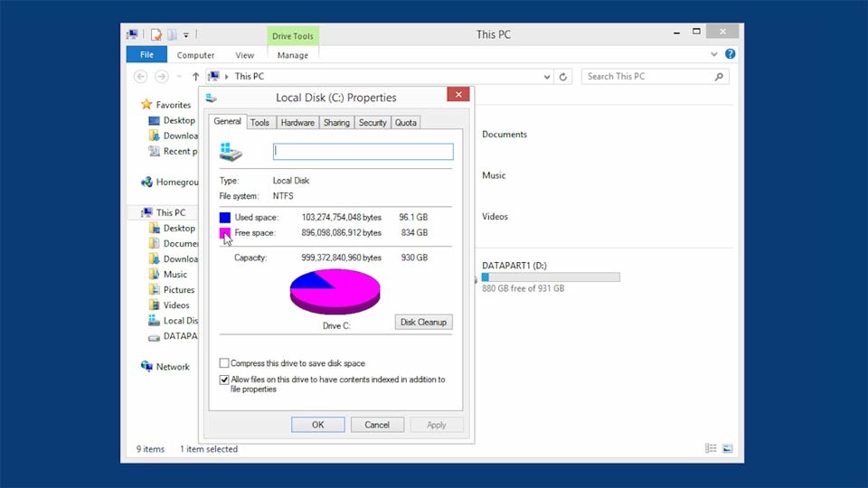868x488 pixels.
Task: Open the File ribbon tab
Action: click(146, 54)
